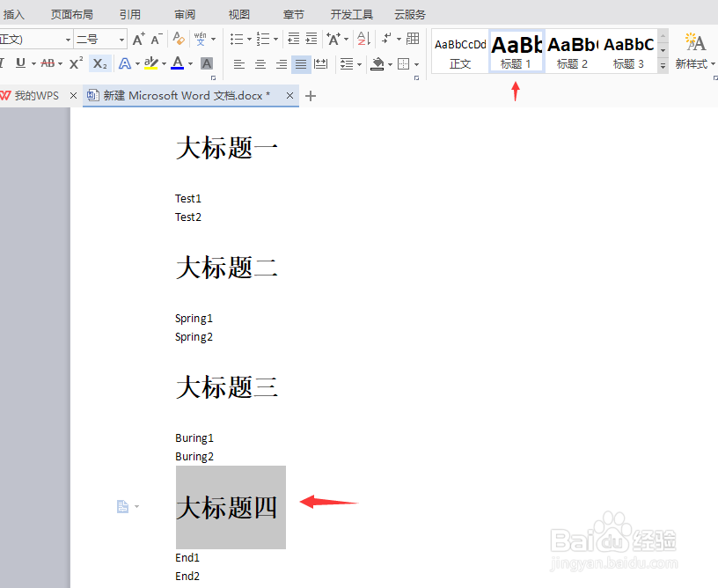Expand bullet list style dropdown arrow
The height and width of the screenshot is (588, 718).
point(249,39)
